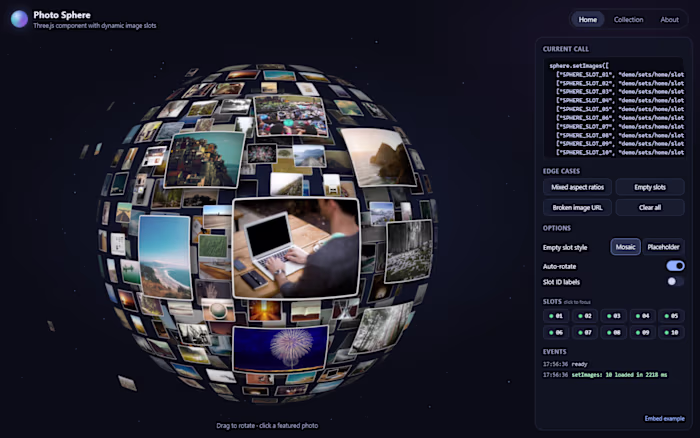The image size is (700, 438).
Task: Click the snowy trees photo at lower right
Action: click(381, 327)
